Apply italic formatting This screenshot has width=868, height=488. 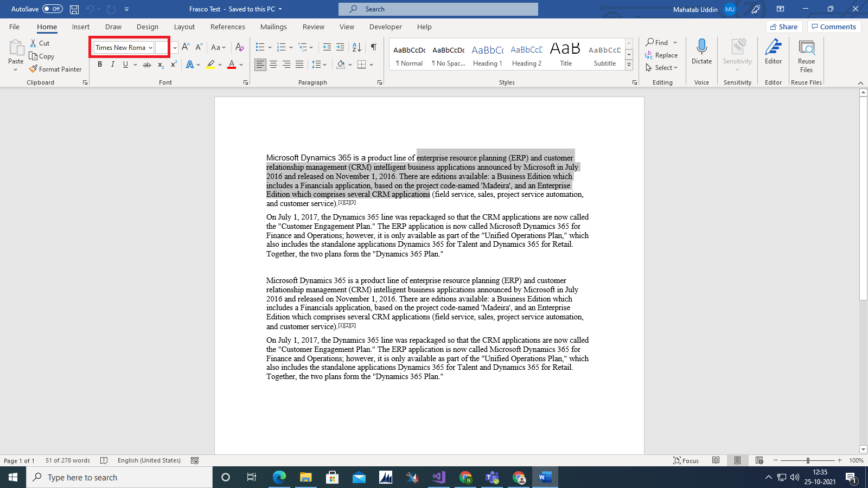coord(113,64)
